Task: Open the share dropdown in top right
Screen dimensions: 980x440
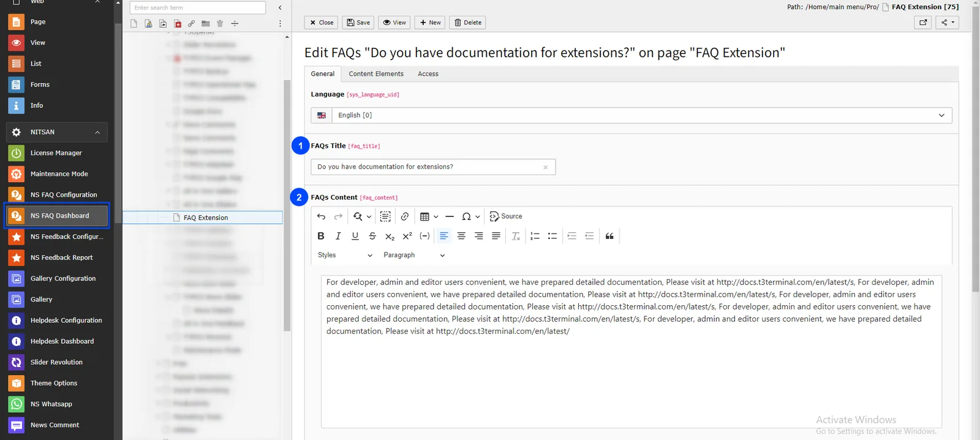Action: [948, 23]
